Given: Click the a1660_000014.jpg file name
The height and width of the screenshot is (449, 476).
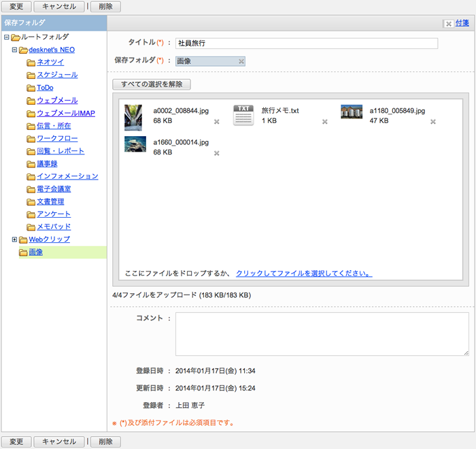Looking at the screenshot, I should (181, 142).
